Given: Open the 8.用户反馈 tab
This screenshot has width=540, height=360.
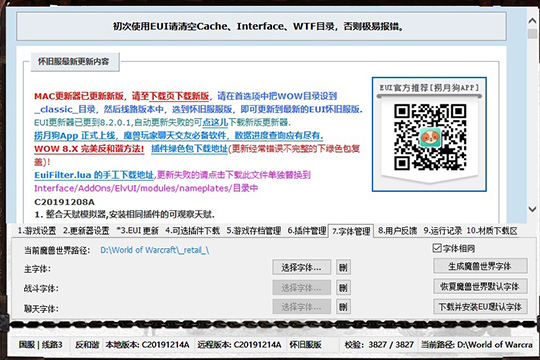Looking at the screenshot, I should 397,230.
